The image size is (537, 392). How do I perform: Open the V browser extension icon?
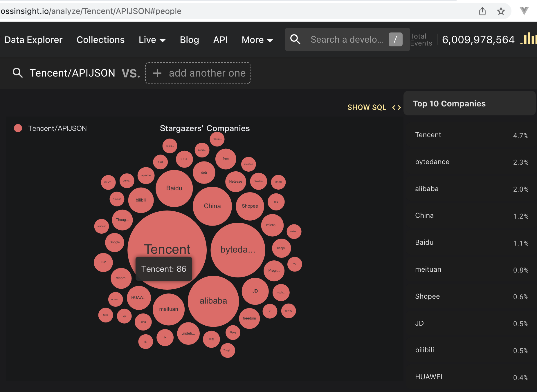point(524,11)
